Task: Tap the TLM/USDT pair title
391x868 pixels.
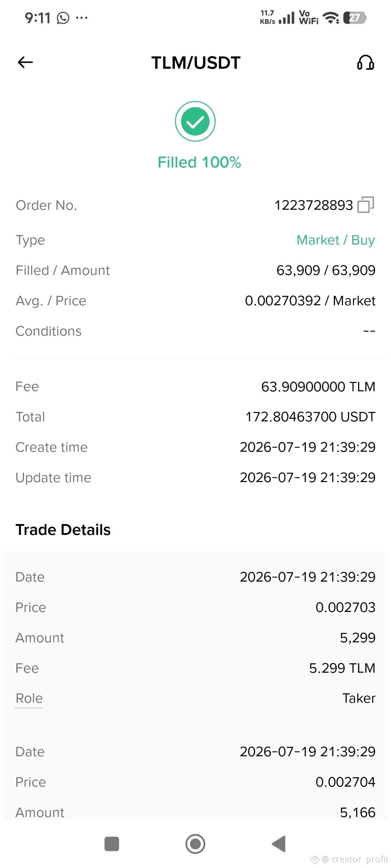Action: (196, 63)
